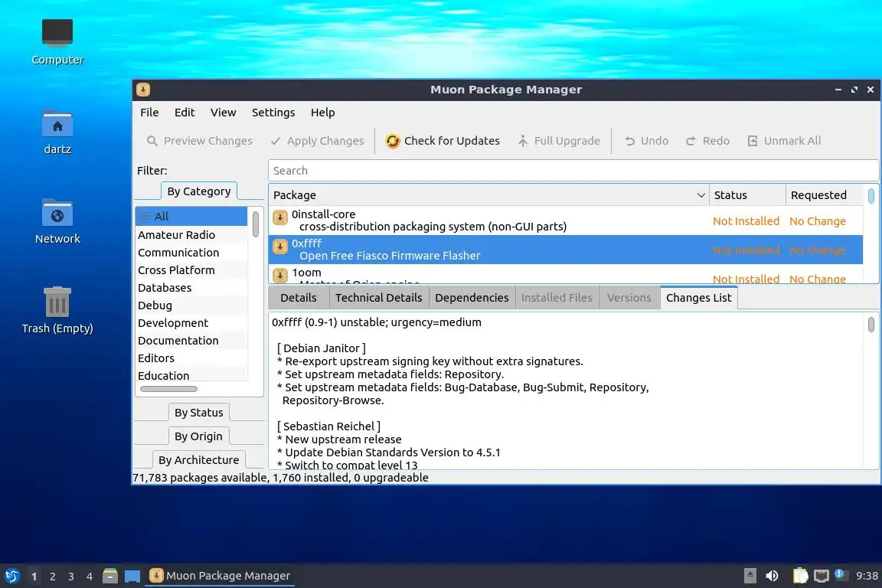Click the By Category filter button
Viewport: 882px width, 588px height.
tap(199, 191)
